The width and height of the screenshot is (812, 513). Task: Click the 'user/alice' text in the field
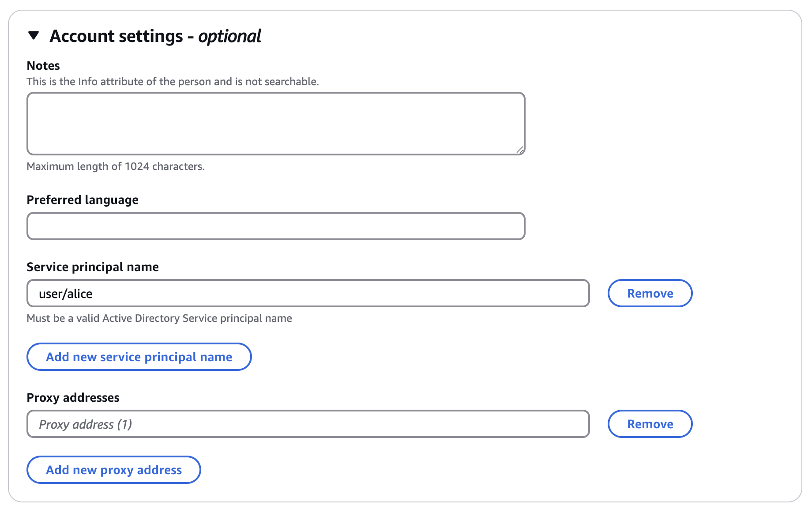[66, 294]
